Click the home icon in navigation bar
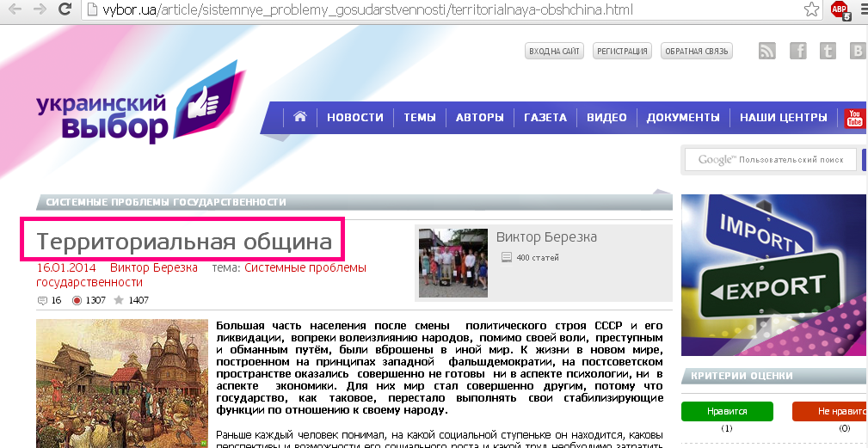The image size is (868, 448). [300, 117]
